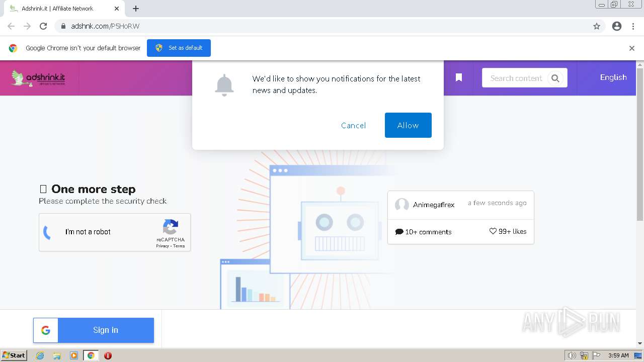Click the scrollbar down arrow
Image resolution: width=644 pixels, height=362 pixels.
[640, 343]
